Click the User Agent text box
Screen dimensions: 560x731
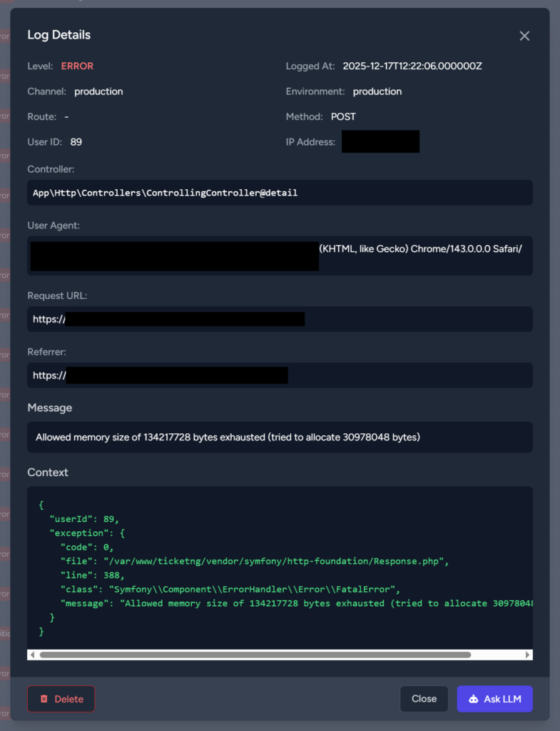[280, 256]
